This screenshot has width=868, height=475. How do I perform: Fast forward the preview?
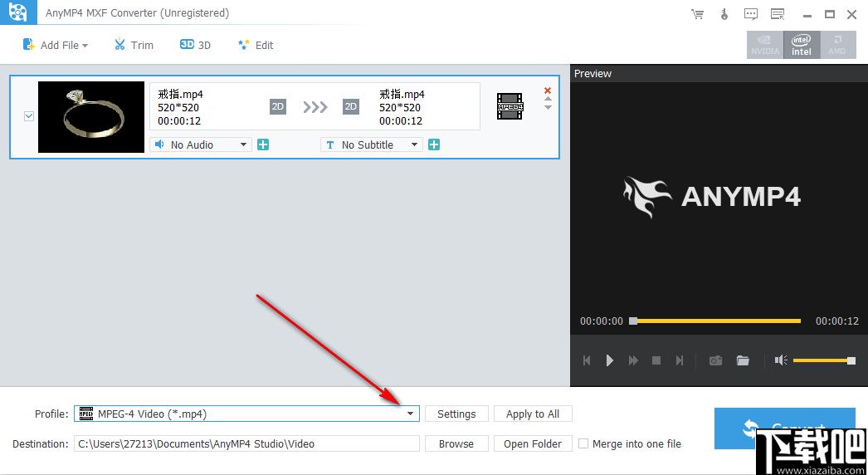633,360
